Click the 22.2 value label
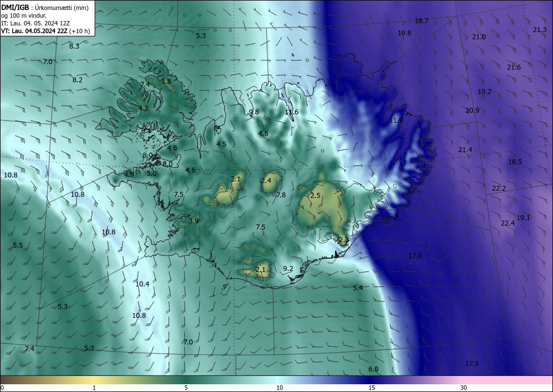The height and width of the screenshot is (392, 553). click(x=499, y=189)
